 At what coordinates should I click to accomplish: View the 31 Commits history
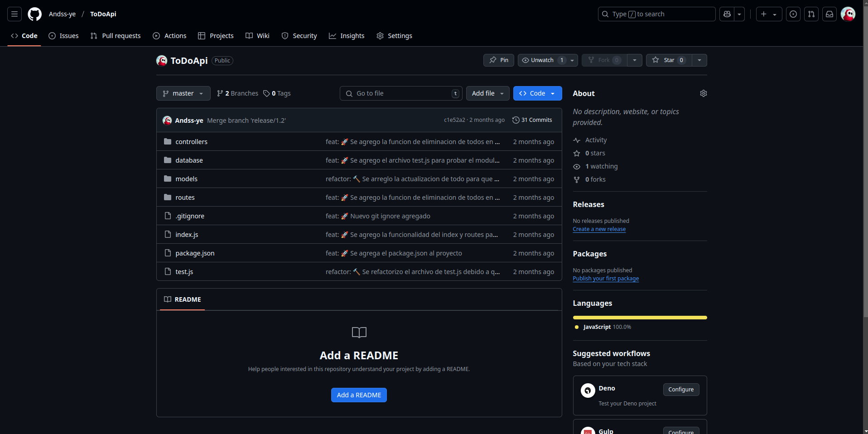click(x=532, y=120)
